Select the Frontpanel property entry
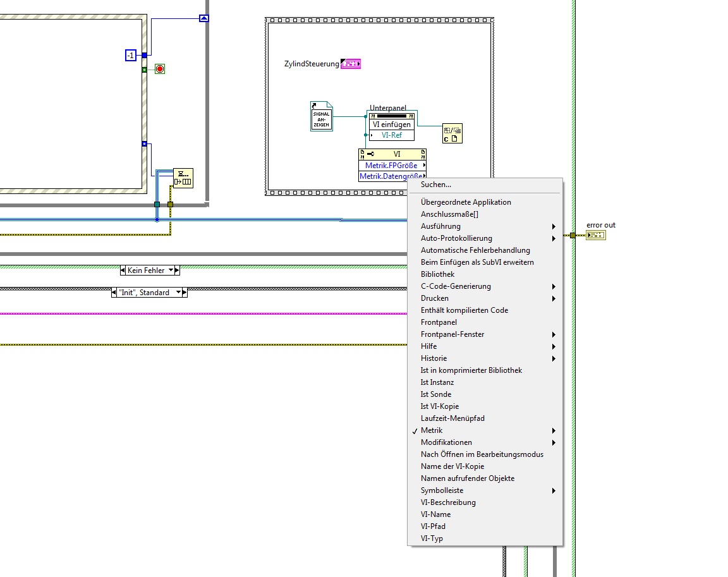 click(x=485, y=322)
